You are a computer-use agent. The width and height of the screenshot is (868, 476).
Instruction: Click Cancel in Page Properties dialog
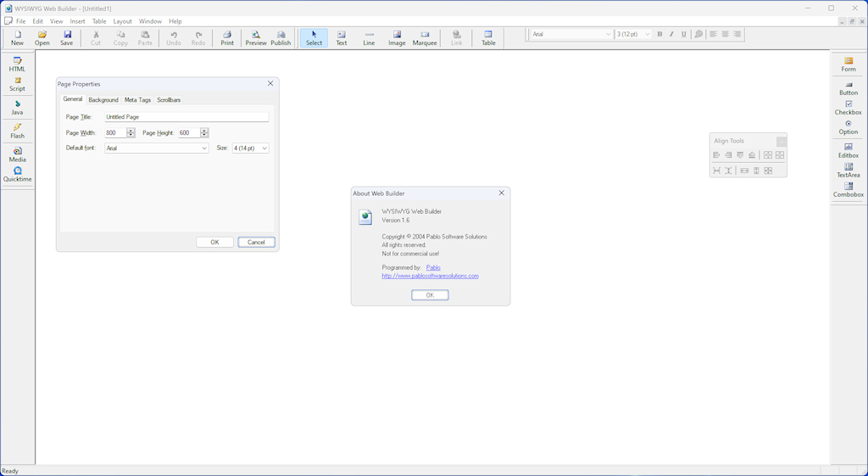[256, 242]
